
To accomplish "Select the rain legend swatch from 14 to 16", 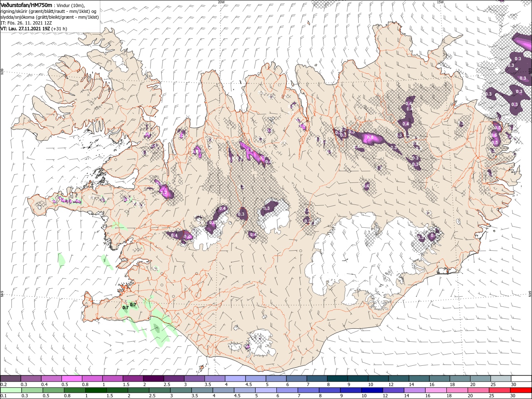I will [415, 390].
